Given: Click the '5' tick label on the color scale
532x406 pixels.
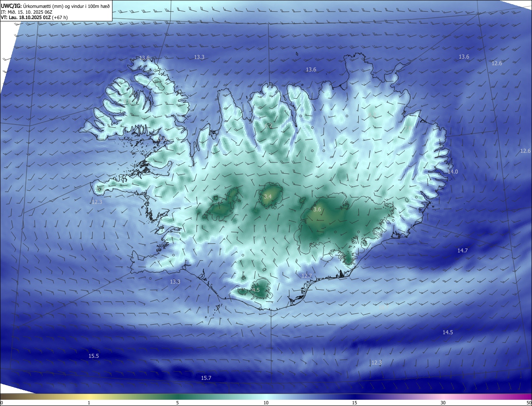Looking at the screenshot, I should pos(177,403).
